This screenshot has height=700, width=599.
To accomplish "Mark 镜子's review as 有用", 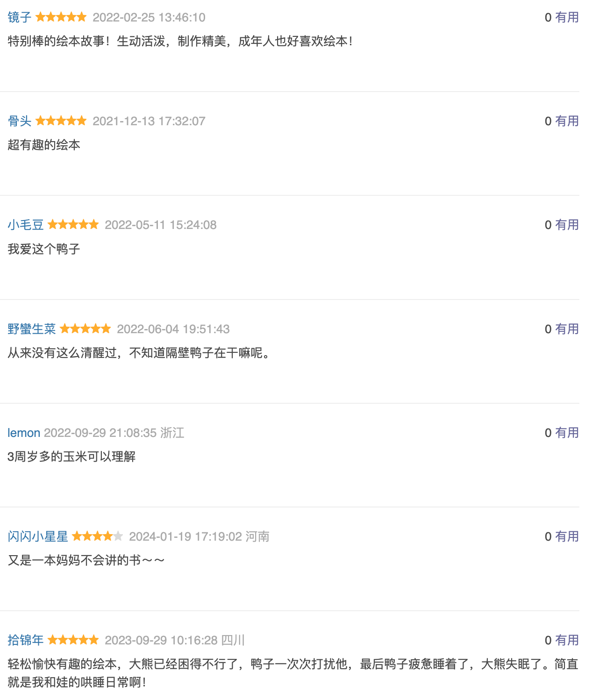I will coord(567,17).
